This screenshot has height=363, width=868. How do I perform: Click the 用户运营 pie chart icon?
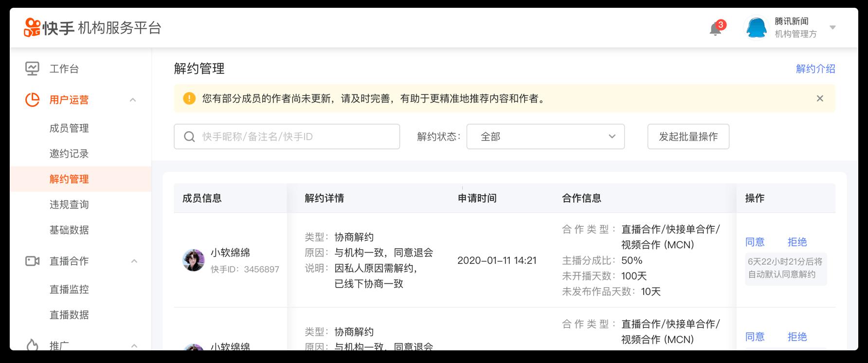tap(32, 100)
